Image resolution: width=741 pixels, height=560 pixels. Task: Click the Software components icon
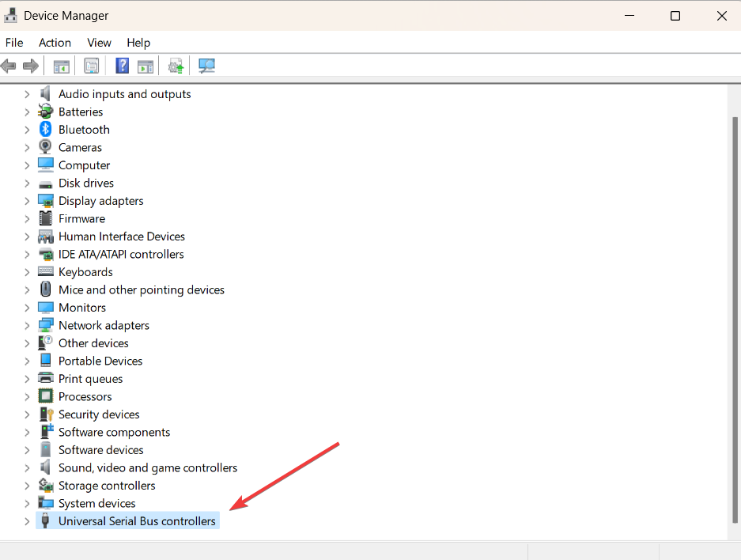(47, 431)
